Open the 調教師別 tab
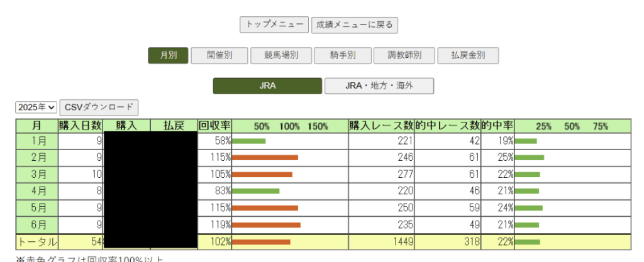The image size is (644, 262). click(x=404, y=55)
